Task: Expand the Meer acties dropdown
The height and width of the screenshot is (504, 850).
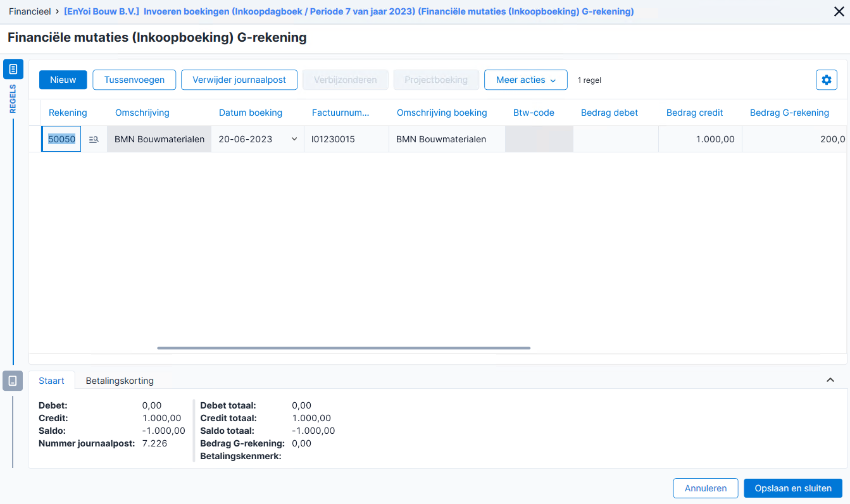Action: tap(526, 80)
